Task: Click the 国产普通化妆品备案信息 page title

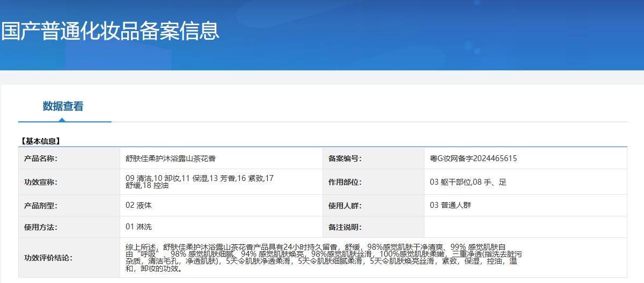Action: tap(110, 31)
